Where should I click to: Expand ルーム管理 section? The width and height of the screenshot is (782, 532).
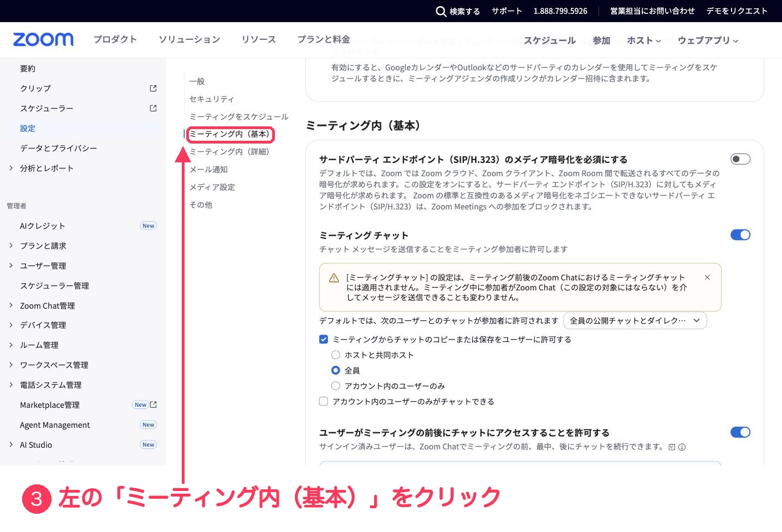pyautogui.click(x=11, y=345)
